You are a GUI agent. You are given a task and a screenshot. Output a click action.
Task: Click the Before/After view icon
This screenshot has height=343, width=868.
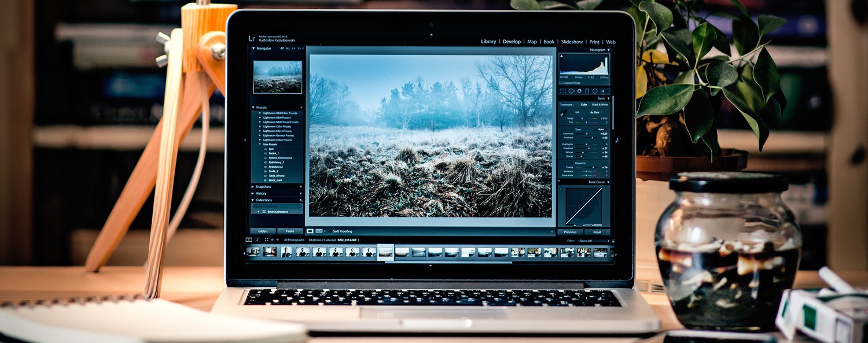(x=318, y=231)
